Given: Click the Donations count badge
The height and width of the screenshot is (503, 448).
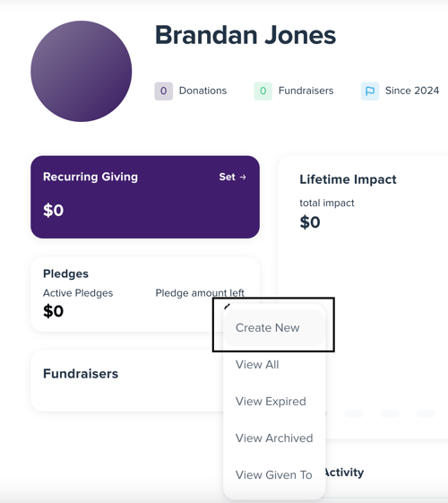Looking at the screenshot, I should point(163,91).
